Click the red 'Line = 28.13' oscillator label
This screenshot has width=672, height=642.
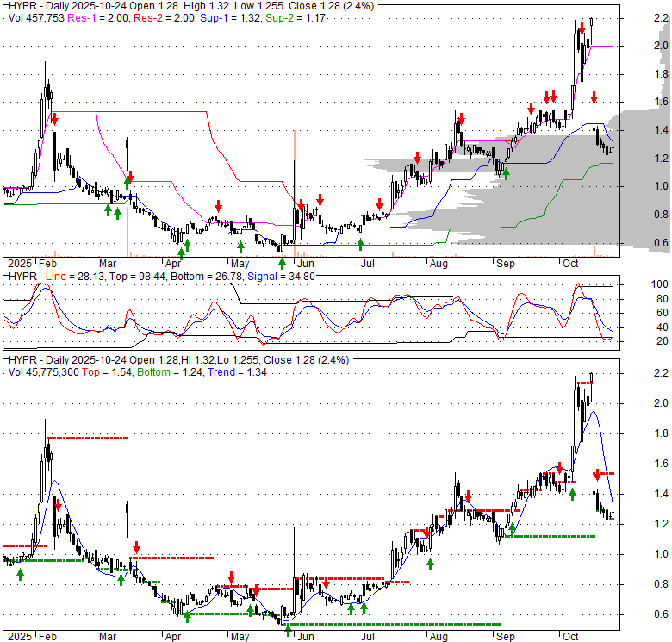pyautogui.click(x=75, y=277)
